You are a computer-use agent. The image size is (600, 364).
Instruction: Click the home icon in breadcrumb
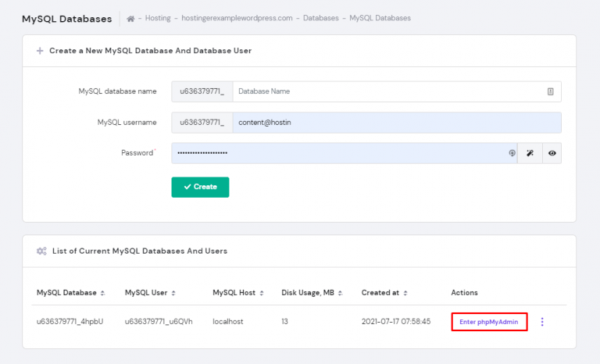tap(130, 18)
